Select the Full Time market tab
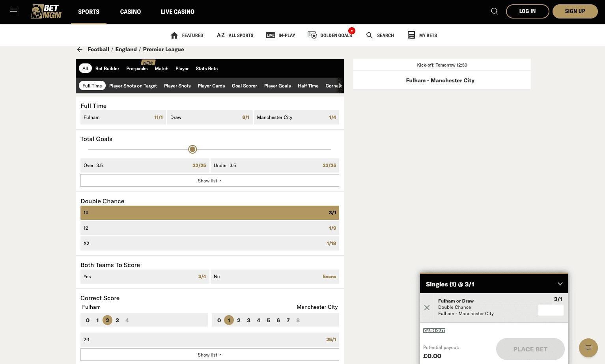The image size is (605, 364). point(92,86)
